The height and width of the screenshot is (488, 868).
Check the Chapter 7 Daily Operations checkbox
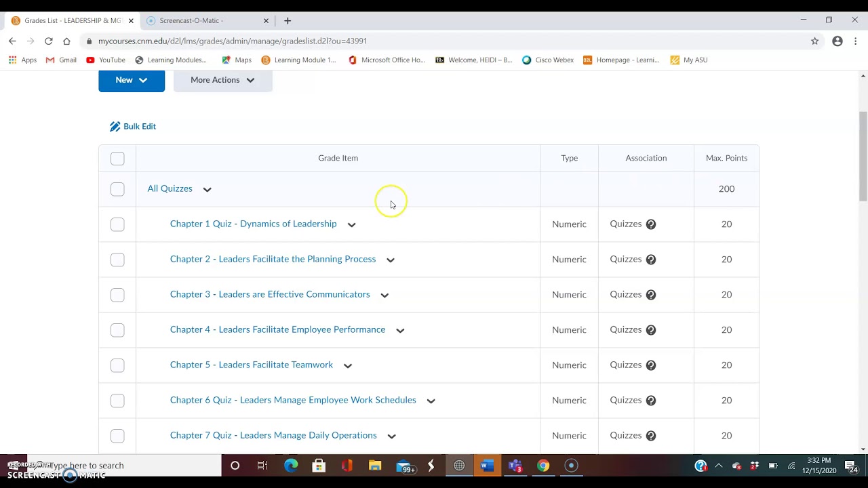tap(117, 436)
